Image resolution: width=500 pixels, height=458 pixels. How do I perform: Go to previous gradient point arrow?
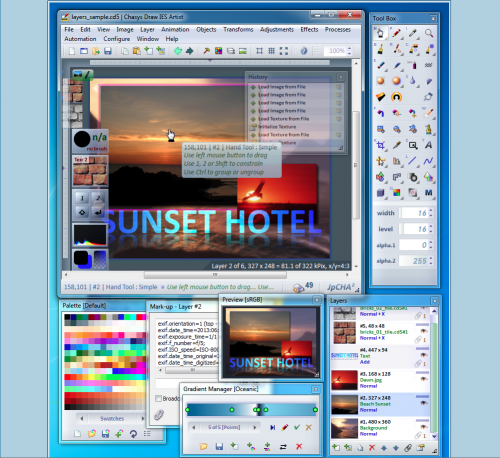coord(194,427)
